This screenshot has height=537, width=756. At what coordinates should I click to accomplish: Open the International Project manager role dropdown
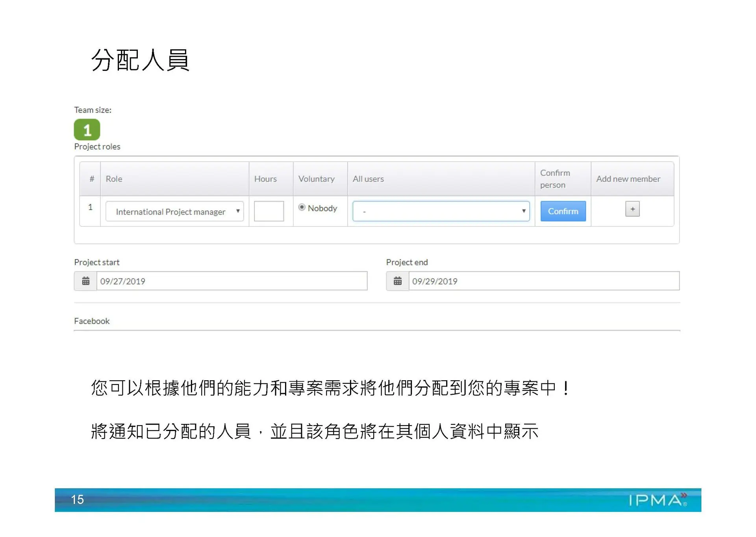coord(174,212)
